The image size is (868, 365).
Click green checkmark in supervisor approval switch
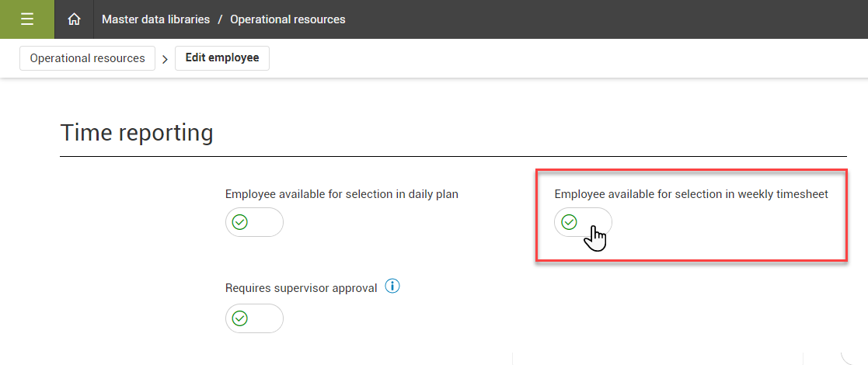(x=240, y=318)
